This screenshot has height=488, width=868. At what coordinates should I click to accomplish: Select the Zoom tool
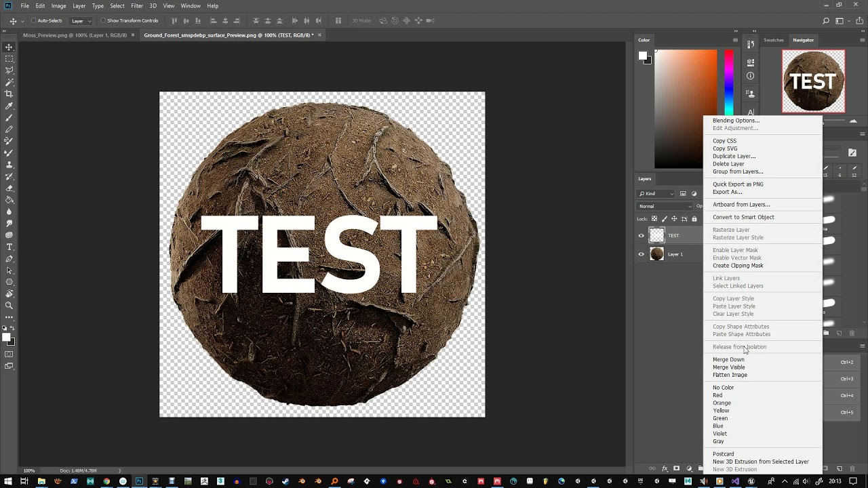click(x=9, y=306)
